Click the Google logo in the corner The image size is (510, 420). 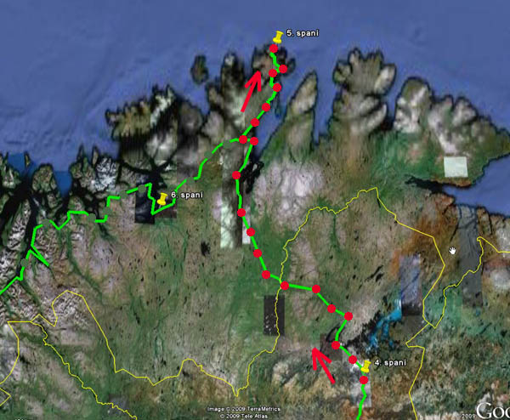click(491, 411)
